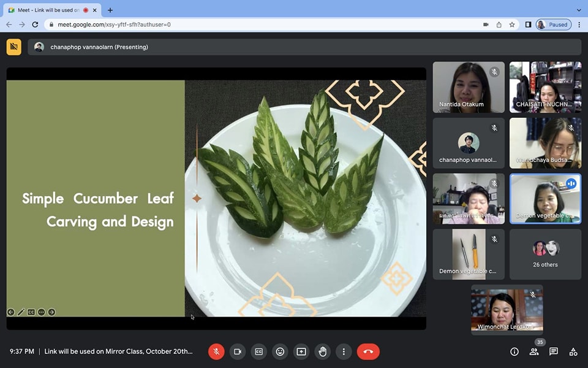Unmute the microphone in call controls
The height and width of the screenshot is (368, 588).
pos(216,351)
